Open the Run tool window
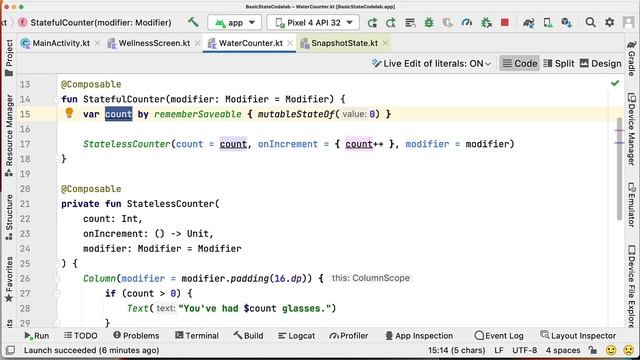The width and height of the screenshot is (640, 360). [x=37, y=336]
